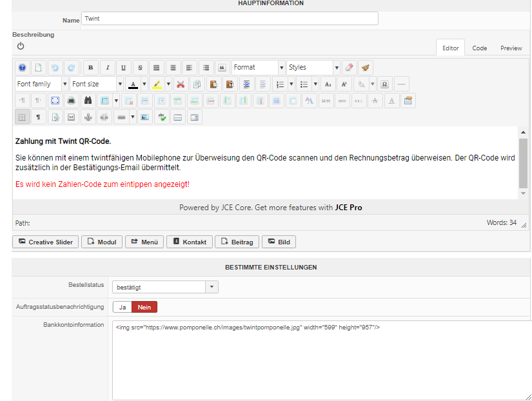Click the Name field containing Twint
Screen dimensions: 532x401
click(230, 19)
